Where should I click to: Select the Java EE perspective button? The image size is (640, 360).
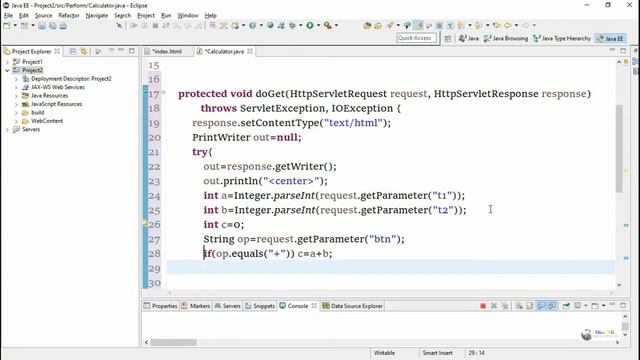point(610,38)
